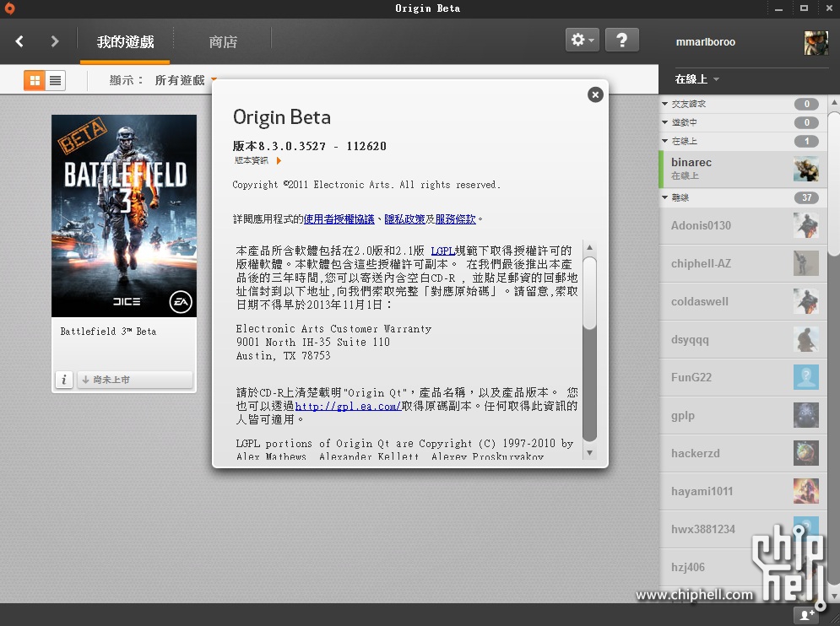The width and height of the screenshot is (840, 626).
Task: Minimize the Origin Beta window
Action: click(778, 8)
